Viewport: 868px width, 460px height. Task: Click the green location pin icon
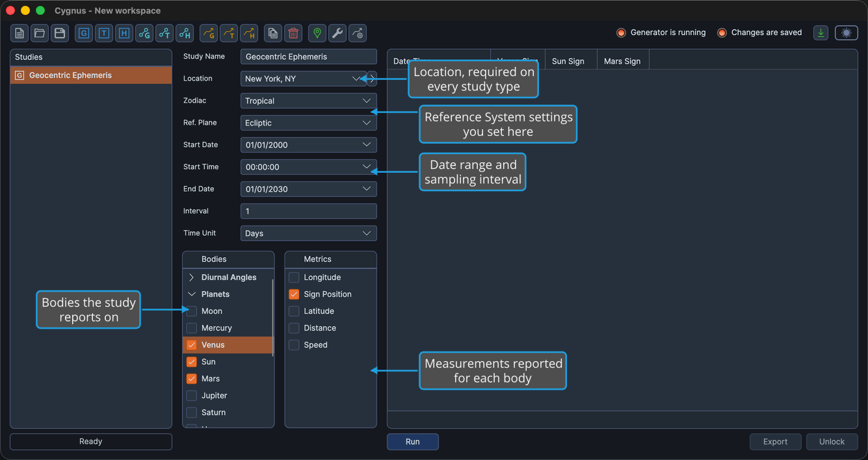click(317, 33)
